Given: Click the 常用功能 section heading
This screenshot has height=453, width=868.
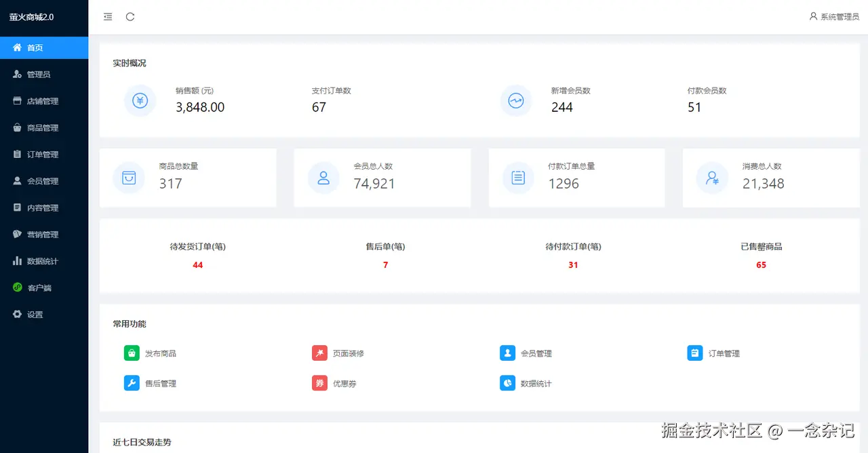Looking at the screenshot, I should 130,324.
